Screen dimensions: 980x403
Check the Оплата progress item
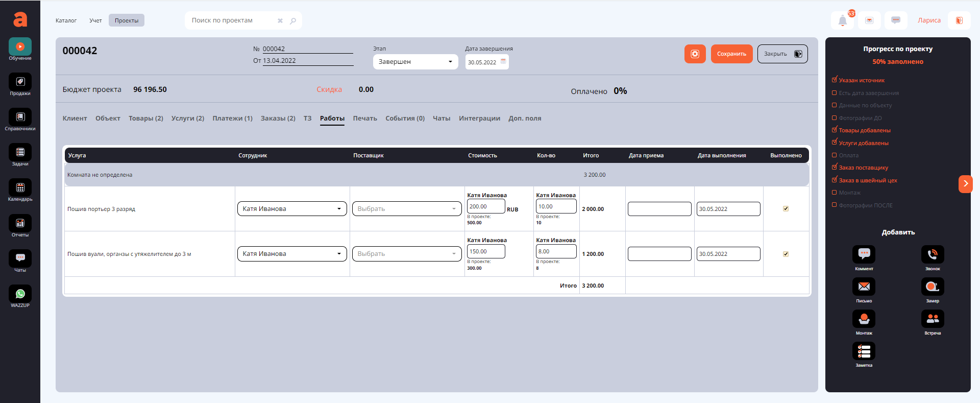tap(835, 155)
